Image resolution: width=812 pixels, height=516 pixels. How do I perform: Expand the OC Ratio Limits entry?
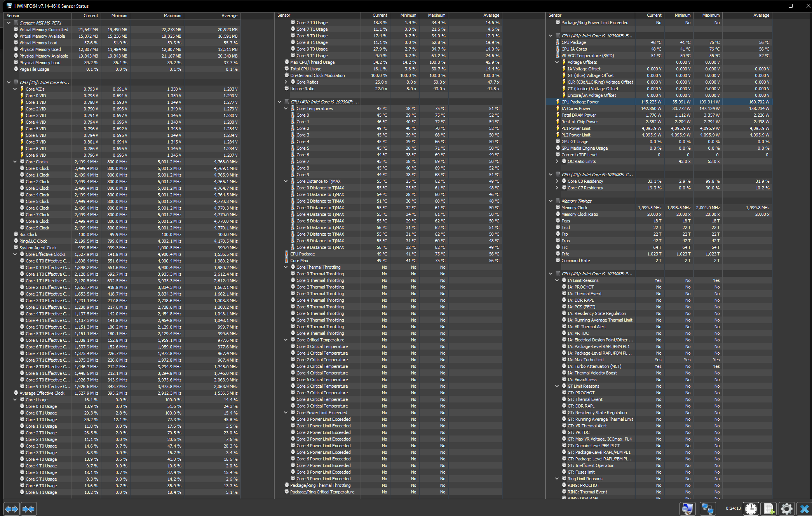point(557,161)
